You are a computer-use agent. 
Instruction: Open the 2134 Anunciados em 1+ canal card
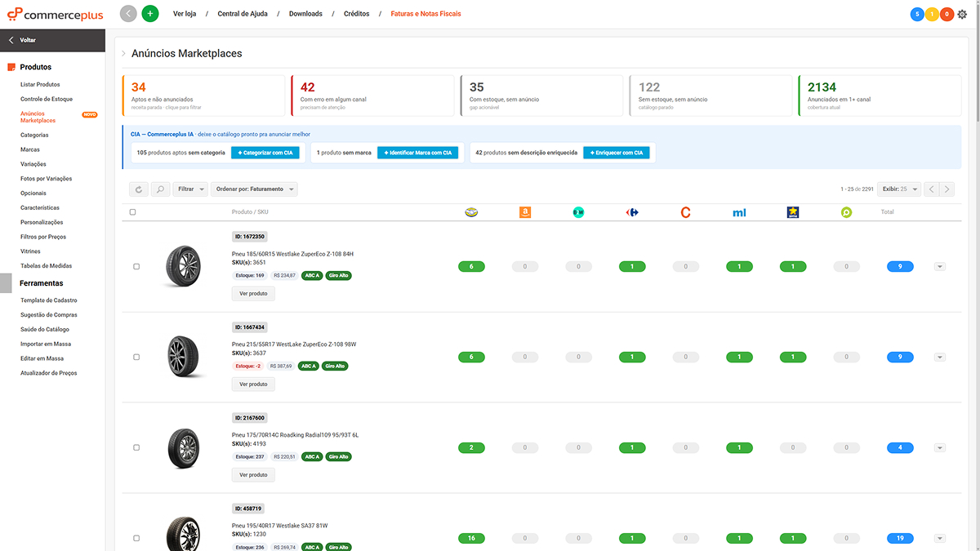point(880,96)
